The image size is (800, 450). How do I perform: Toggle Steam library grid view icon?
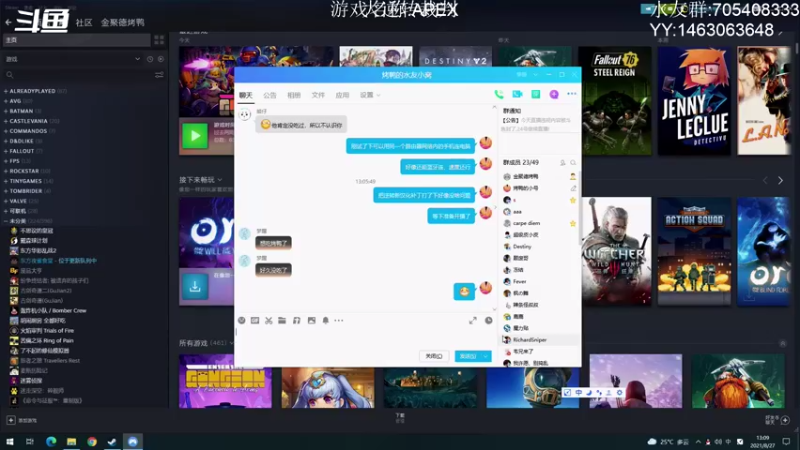[159, 40]
